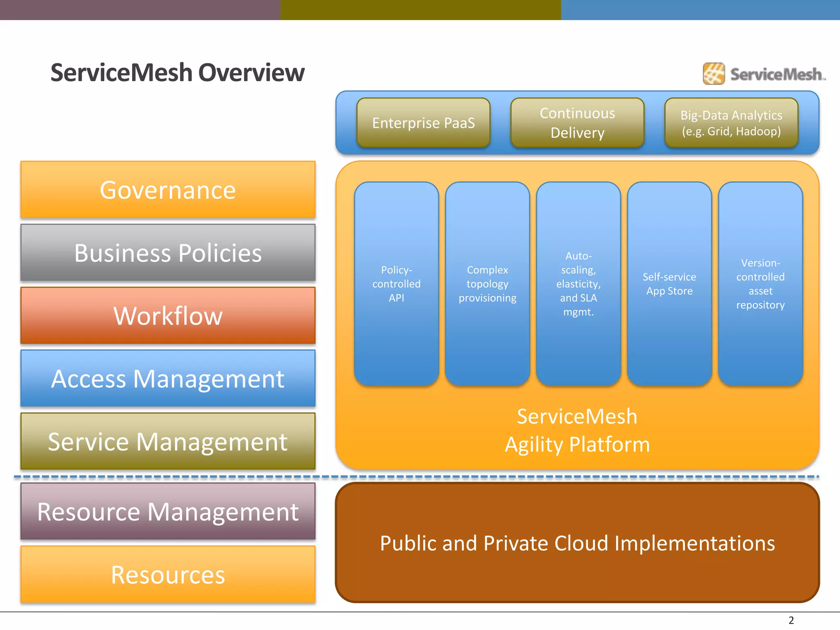The width and height of the screenshot is (840, 630).
Task: Select the Policy-controlled API column
Action: [x=396, y=284]
